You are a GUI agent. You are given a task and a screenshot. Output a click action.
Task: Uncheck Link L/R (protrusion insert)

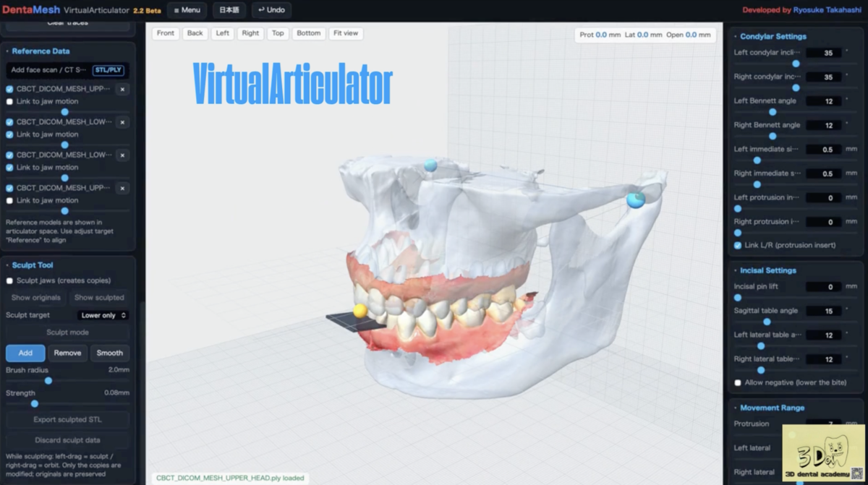[x=738, y=245]
